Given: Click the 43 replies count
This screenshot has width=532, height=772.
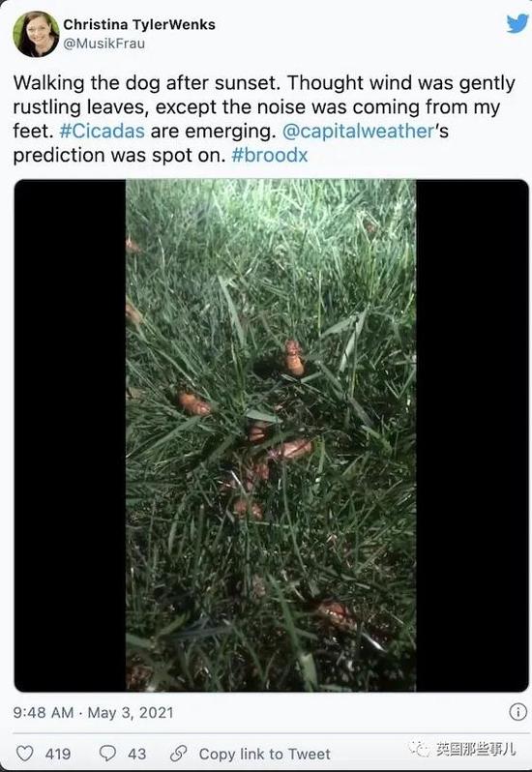Looking at the screenshot, I should click(136, 754).
